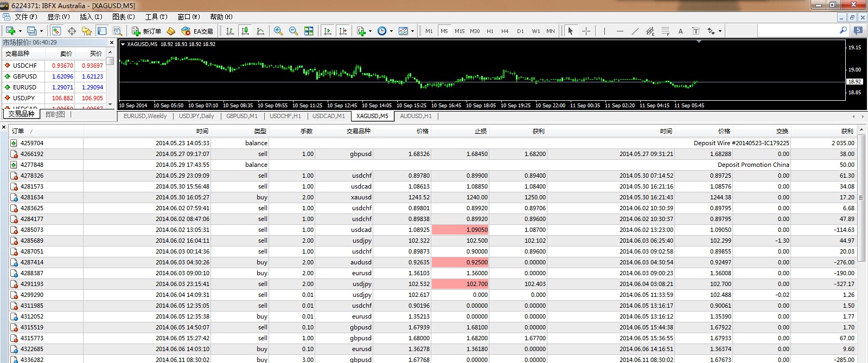The width and height of the screenshot is (868, 363).
Task: Select the Fibonacci retracement tool
Action: coord(665,31)
